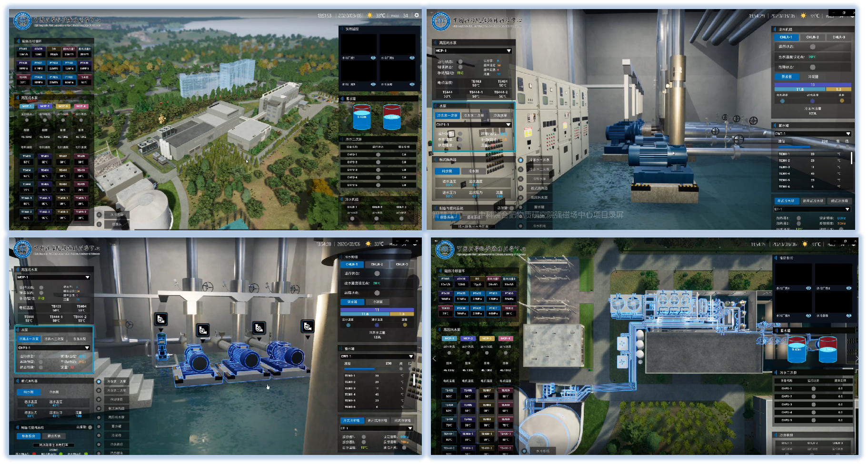Click the 冷水侧 button in top-right view
The width and height of the screenshot is (868, 464).
[474, 171]
